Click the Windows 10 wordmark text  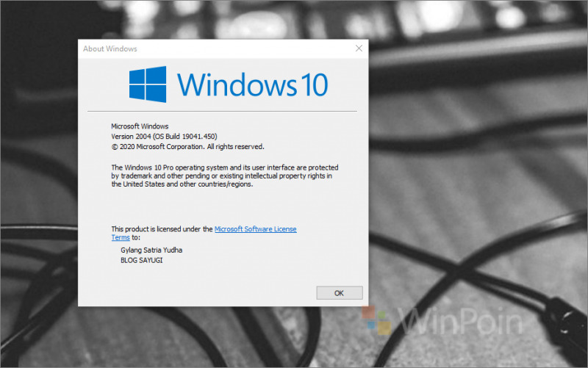tap(252, 84)
